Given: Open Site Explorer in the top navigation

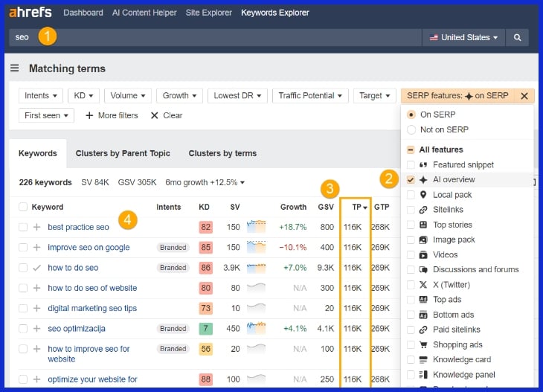Looking at the screenshot, I should pyautogui.click(x=210, y=13).
